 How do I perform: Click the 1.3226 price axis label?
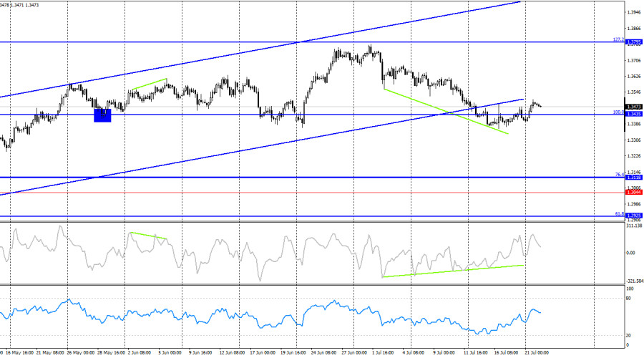pyautogui.click(x=634, y=156)
